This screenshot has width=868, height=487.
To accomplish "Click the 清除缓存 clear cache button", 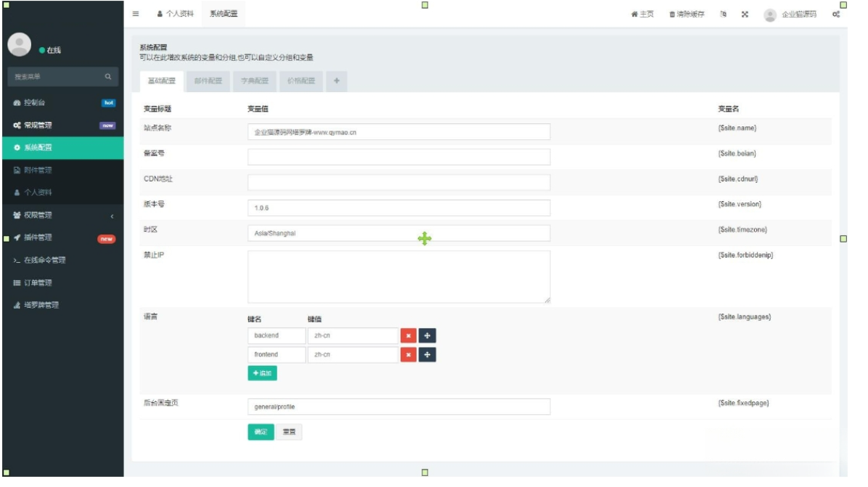I will coord(687,15).
